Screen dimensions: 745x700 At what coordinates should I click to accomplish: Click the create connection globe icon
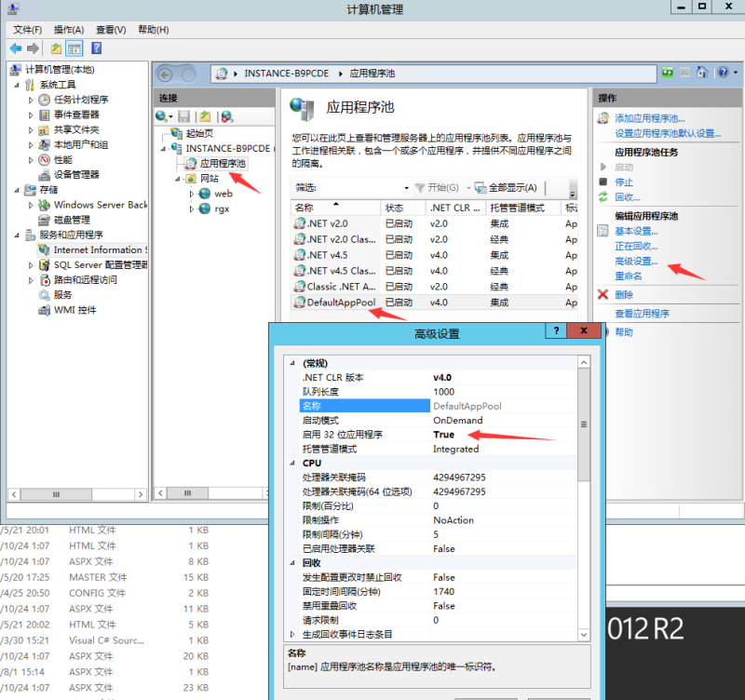(161, 116)
